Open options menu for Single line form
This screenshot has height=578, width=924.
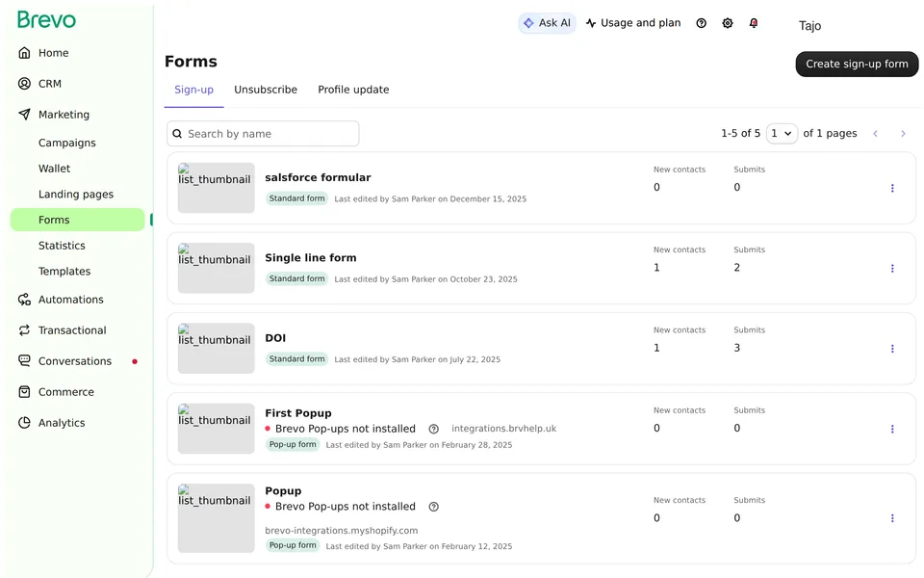(x=892, y=269)
